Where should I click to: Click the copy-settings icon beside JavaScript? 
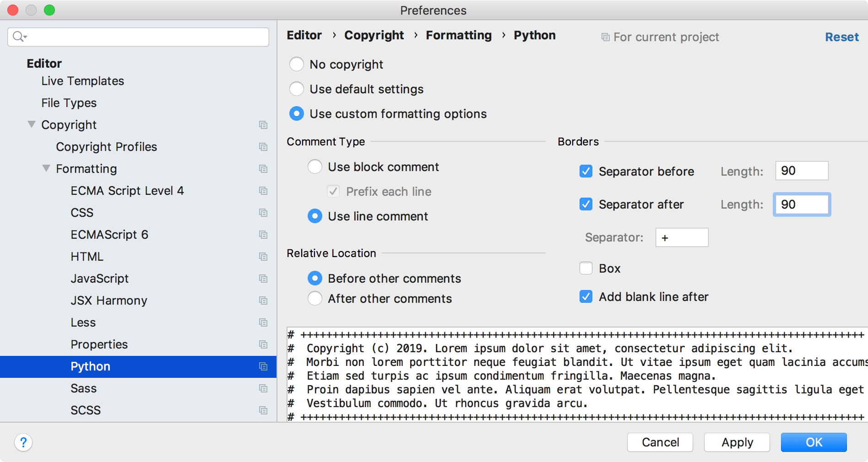(x=263, y=279)
